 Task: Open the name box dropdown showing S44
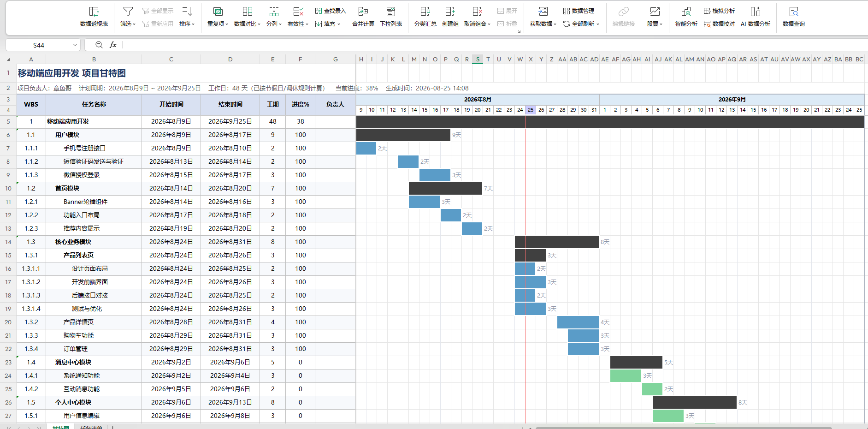(x=75, y=45)
